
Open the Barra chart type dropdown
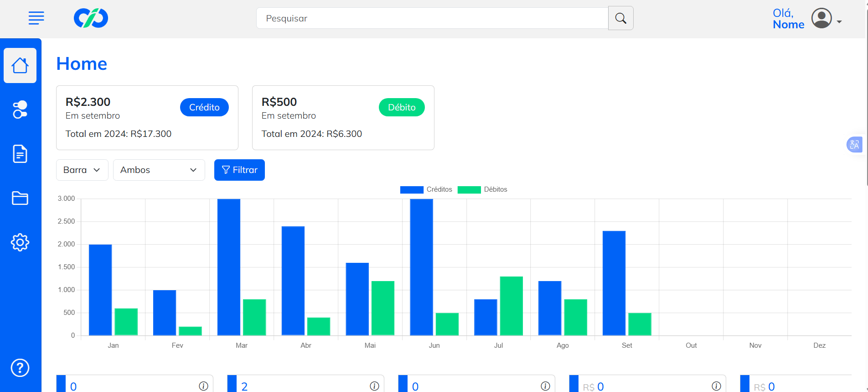(x=82, y=170)
